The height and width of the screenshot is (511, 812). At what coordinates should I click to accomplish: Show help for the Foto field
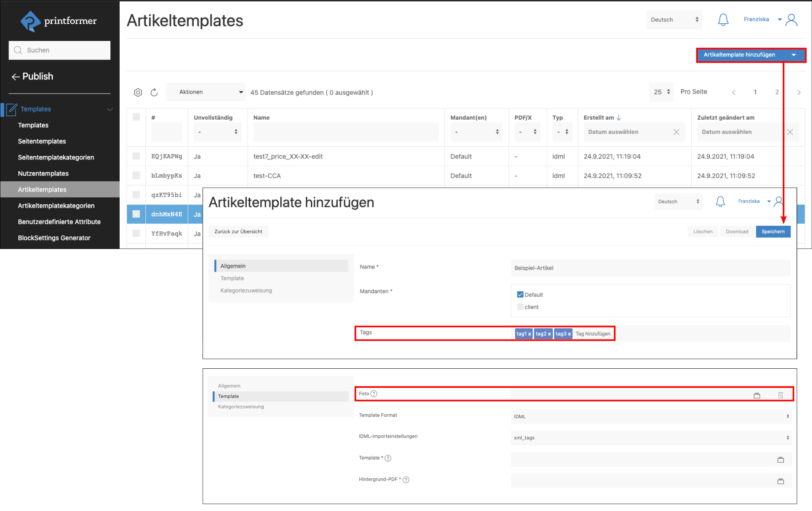(x=374, y=394)
